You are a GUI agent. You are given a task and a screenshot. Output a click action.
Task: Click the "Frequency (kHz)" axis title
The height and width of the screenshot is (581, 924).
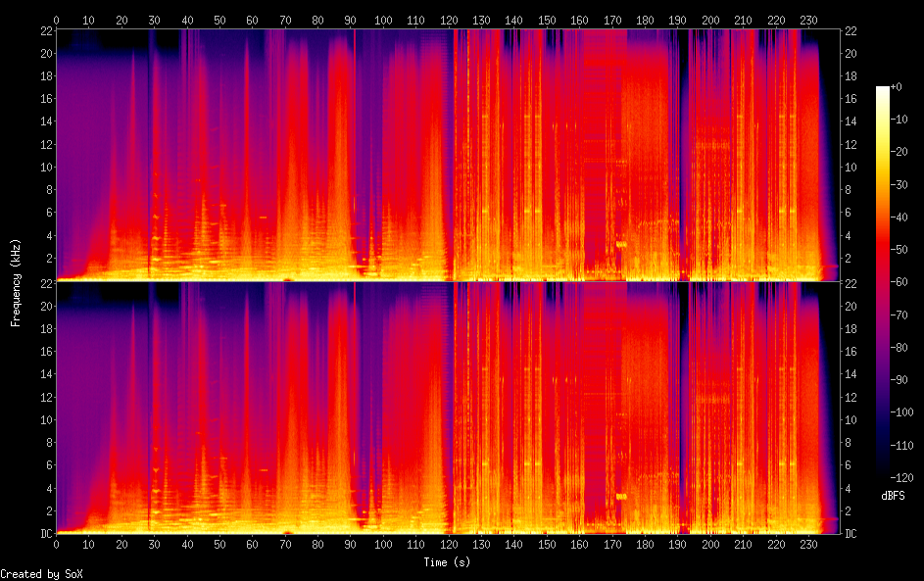click(16, 283)
